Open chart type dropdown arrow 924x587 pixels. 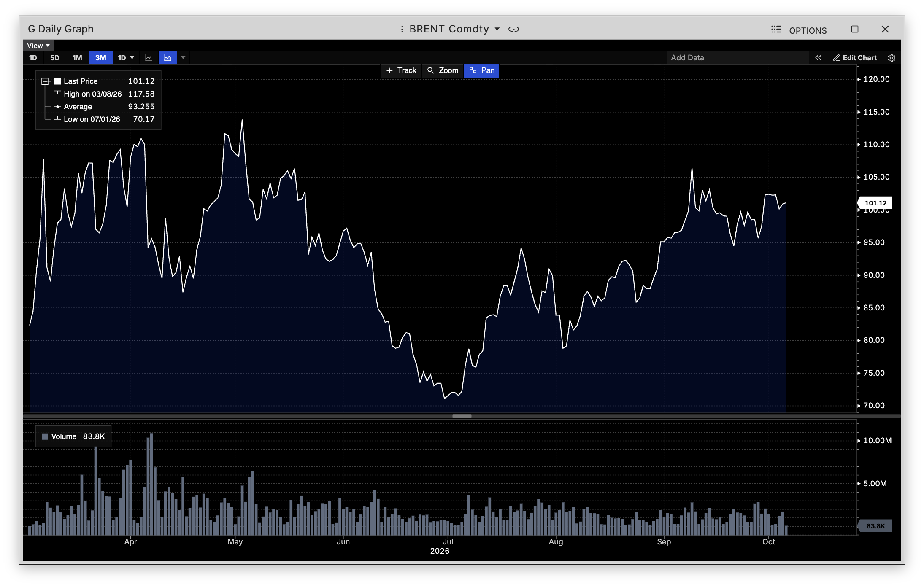[x=183, y=58]
